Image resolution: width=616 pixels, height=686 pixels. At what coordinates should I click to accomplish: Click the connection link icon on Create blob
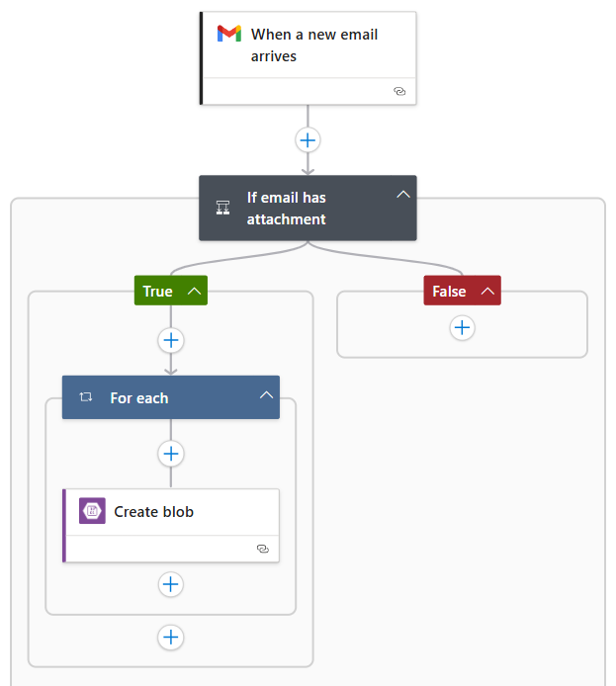(x=262, y=548)
